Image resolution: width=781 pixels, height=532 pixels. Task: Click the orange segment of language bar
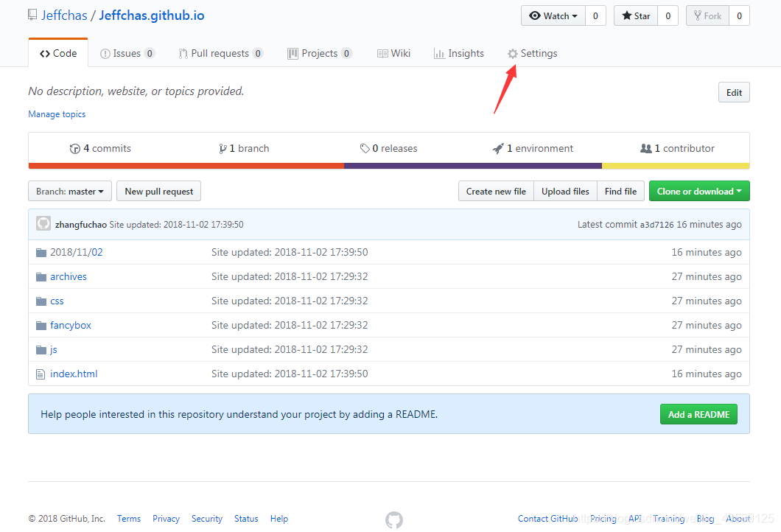(x=186, y=166)
